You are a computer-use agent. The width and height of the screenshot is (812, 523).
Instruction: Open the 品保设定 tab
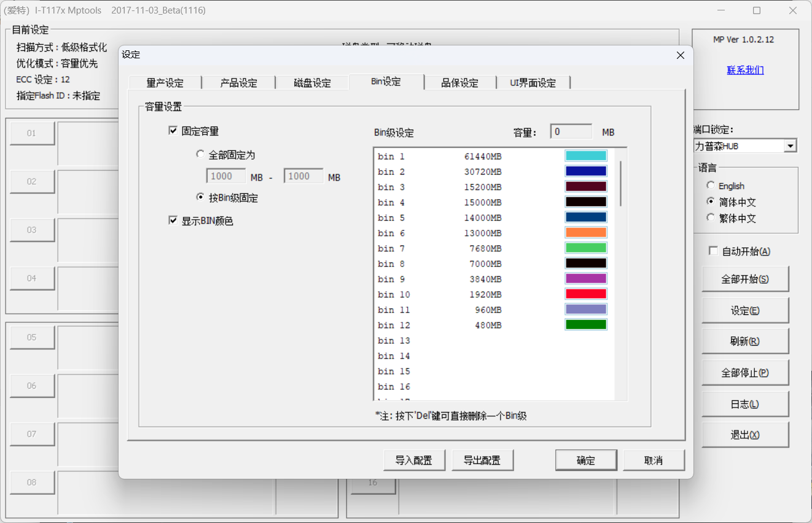tap(459, 83)
